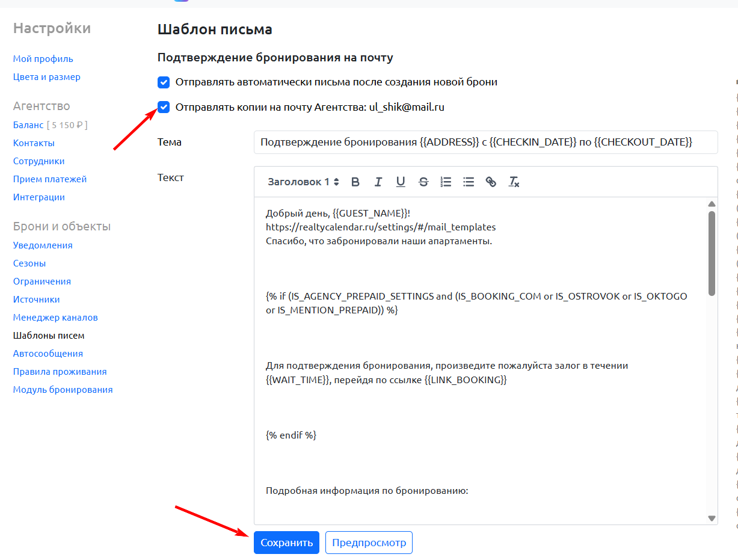This screenshot has width=738, height=560.
Task: Click the editor's vertical scrollbar thumb
Action: pos(712,253)
